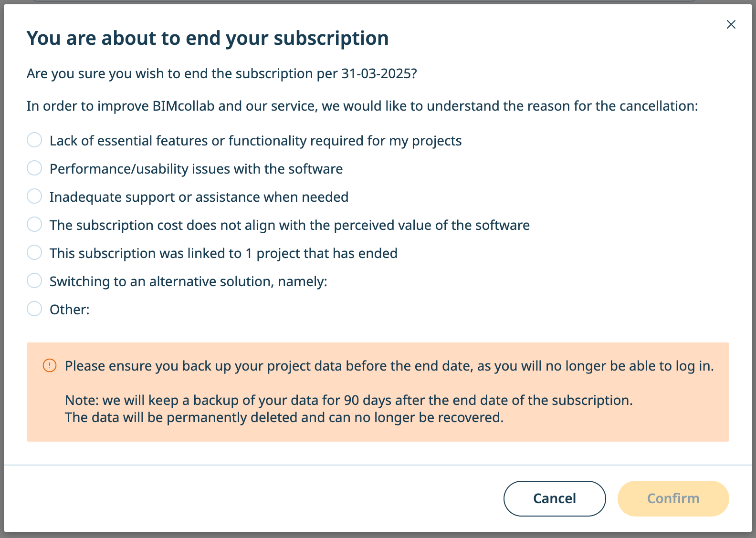Click 'Inadequate support or assistance when needed' text
The width and height of the screenshot is (756, 538).
(199, 197)
